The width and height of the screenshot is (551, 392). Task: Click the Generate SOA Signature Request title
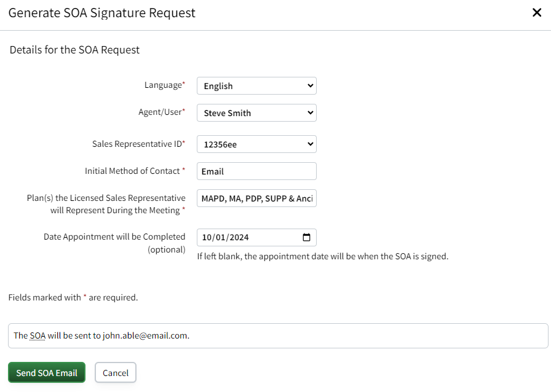(101, 12)
